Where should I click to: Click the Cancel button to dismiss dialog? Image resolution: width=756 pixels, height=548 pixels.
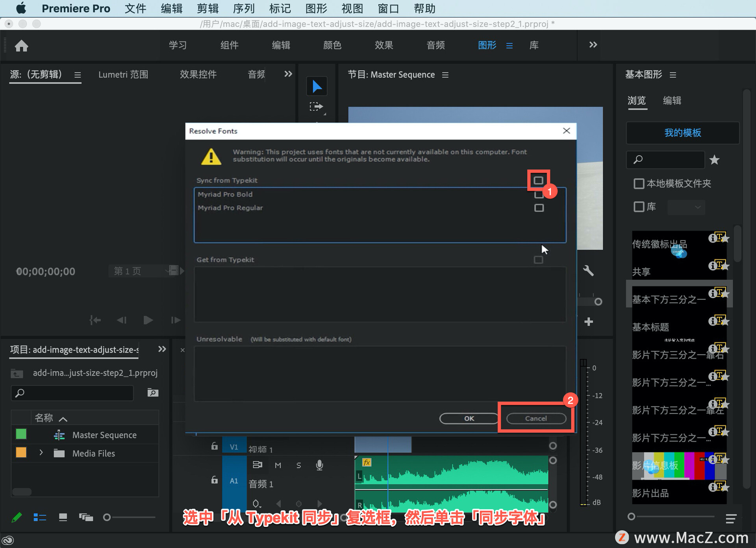tap(535, 418)
